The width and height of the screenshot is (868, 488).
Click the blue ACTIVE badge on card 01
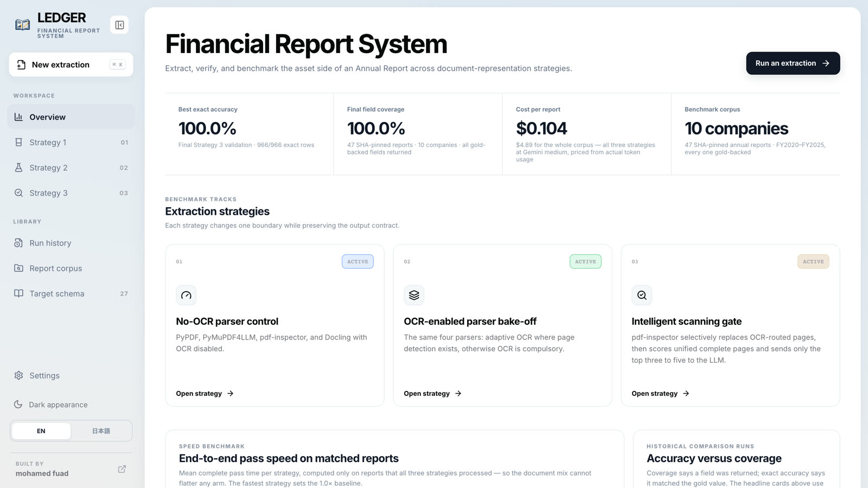tap(358, 261)
